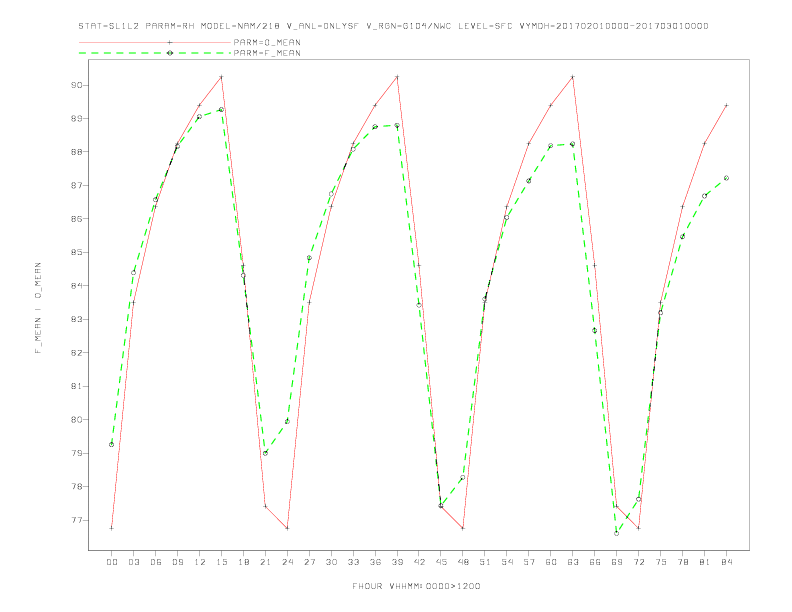Click the F_MEAN circle marker at hour 27

[x=309, y=258]
